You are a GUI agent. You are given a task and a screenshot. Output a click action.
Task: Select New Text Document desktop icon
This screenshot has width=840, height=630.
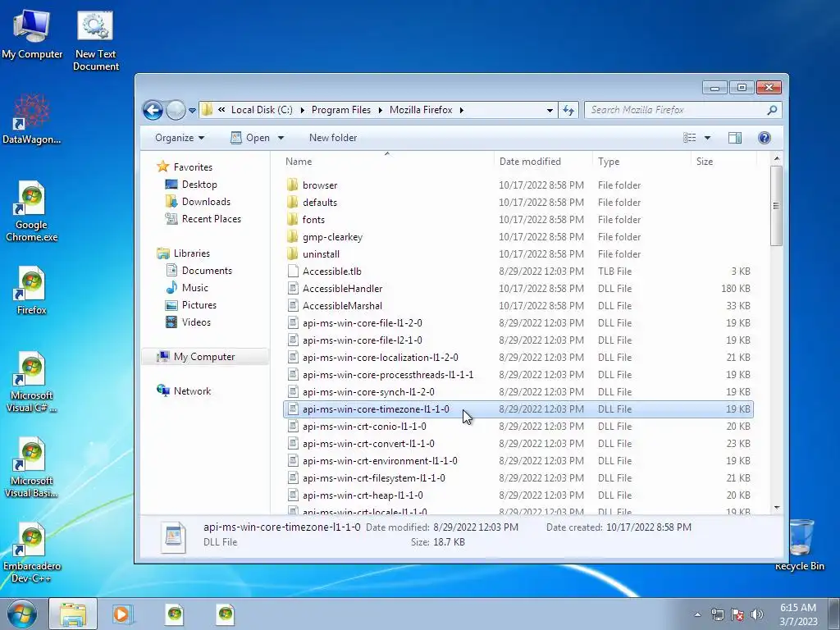[x=95, y=41]
